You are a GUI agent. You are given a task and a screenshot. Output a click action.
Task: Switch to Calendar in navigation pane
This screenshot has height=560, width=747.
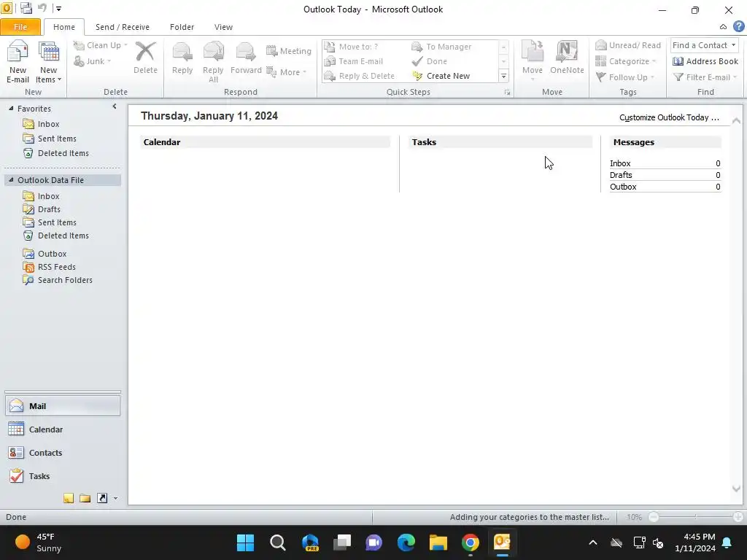click(x=63, y=429)
